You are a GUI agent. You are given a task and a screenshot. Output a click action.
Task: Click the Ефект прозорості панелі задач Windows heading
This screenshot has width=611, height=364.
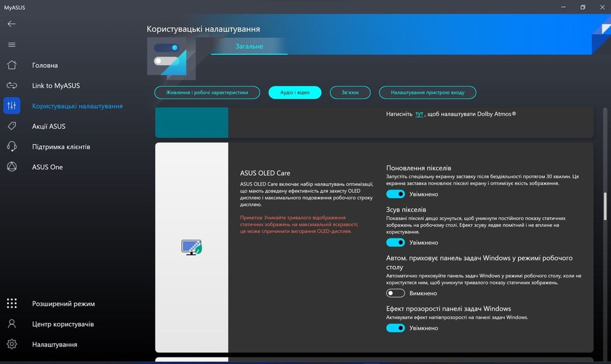coord(448,309)
